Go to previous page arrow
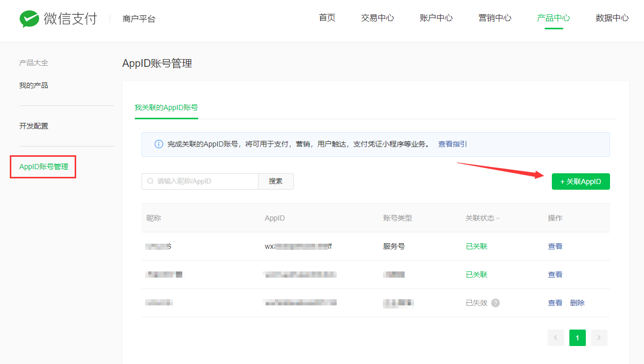This screenshot has height=364, width=644. pos(556,338)
